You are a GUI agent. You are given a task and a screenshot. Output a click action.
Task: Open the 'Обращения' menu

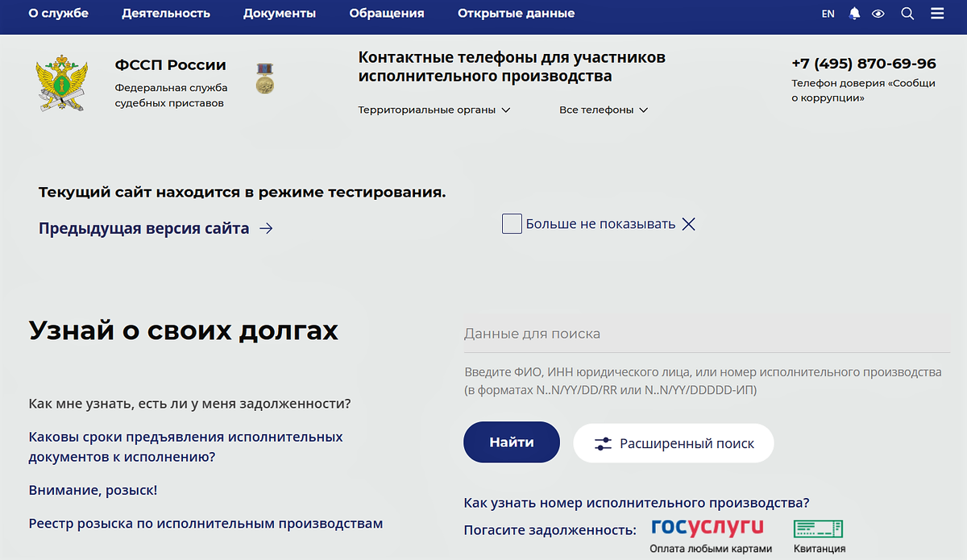coord(387,14)
